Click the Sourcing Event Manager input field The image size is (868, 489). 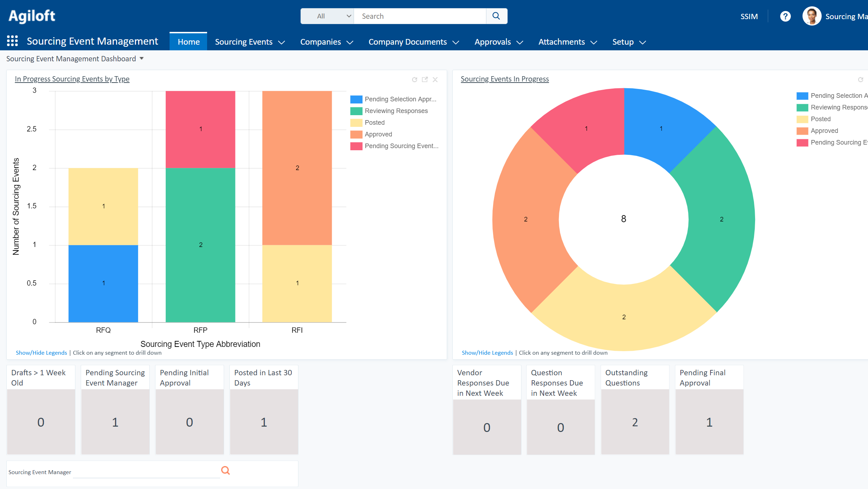[x=146, y=472]
